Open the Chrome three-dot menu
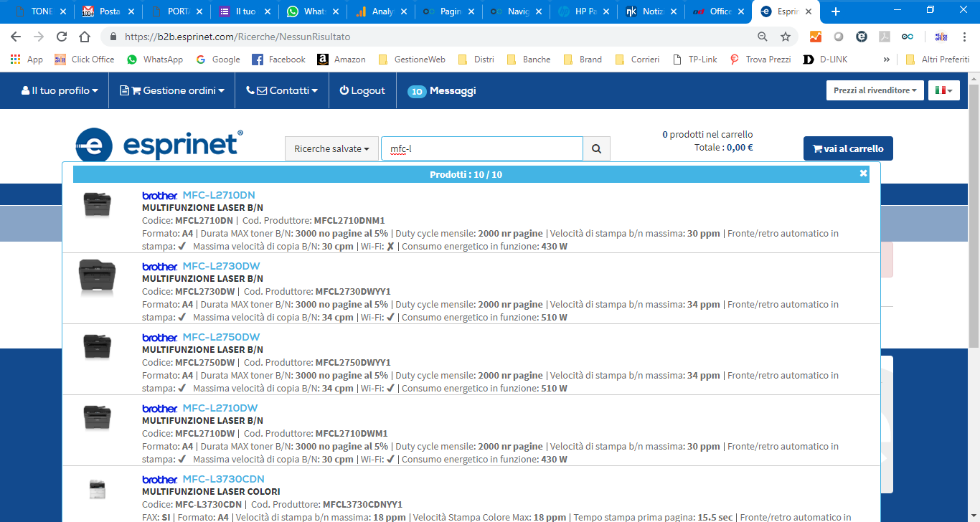980x522 pixels. [964, 37]
